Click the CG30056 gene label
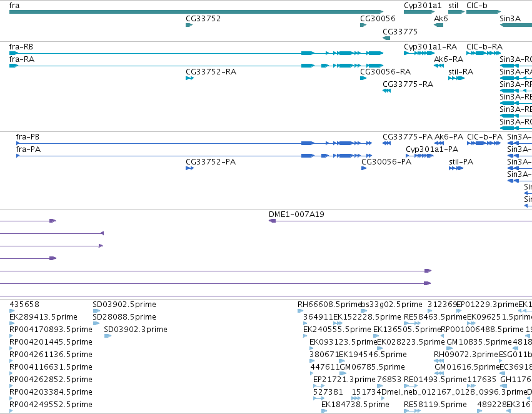The image size is (532, 414). [x=378, y=19]
